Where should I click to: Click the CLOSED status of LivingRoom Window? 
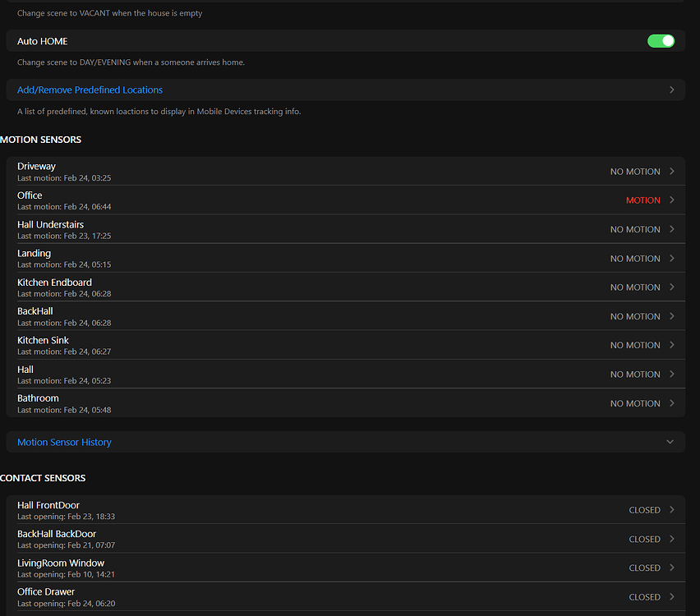(645, 568)
